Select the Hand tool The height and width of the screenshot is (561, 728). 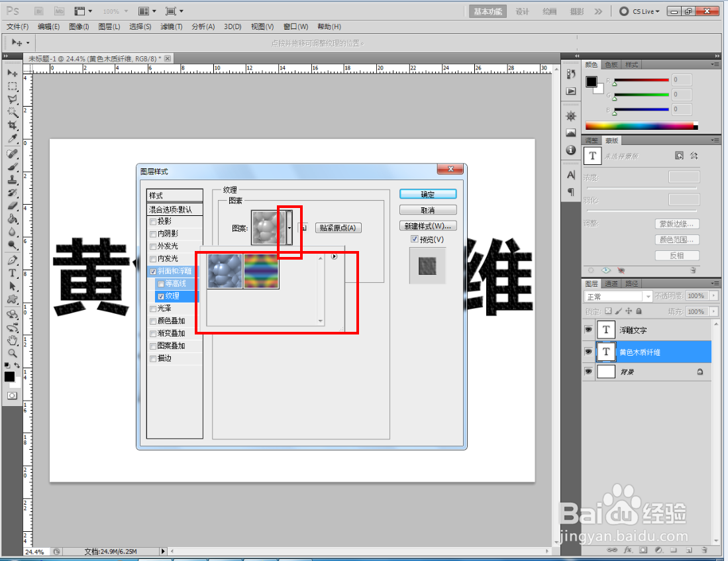[13, 340]
